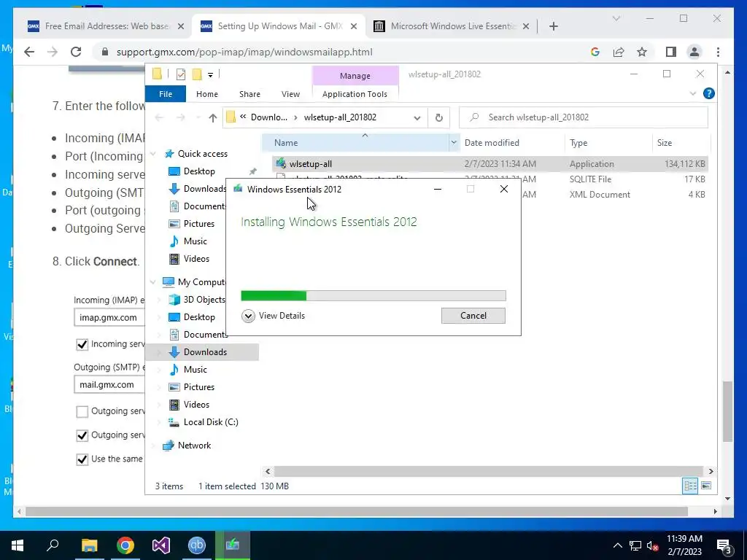Open a new Chrome tab

(553, 26)
